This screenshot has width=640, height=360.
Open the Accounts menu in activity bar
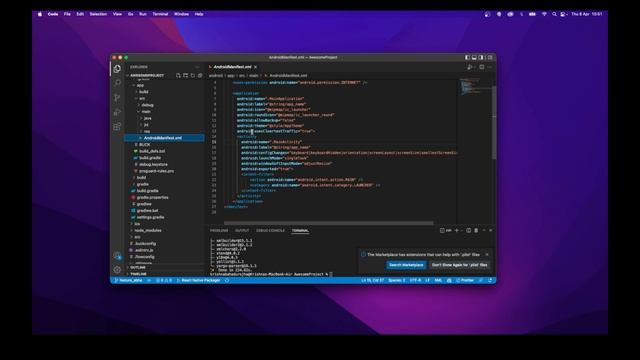tap(117, 256)
